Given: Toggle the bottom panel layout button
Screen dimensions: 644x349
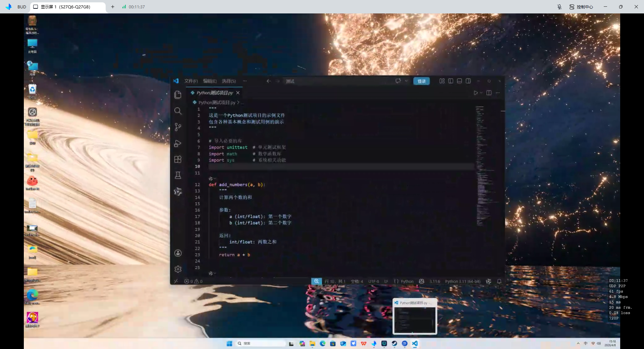Looking at the screenshot, I should pos(460,81).
